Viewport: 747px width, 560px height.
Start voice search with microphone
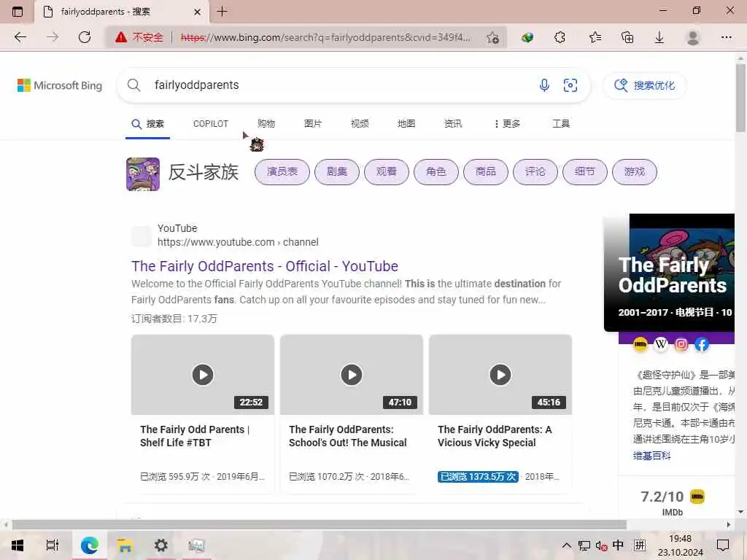click(544, 85)
